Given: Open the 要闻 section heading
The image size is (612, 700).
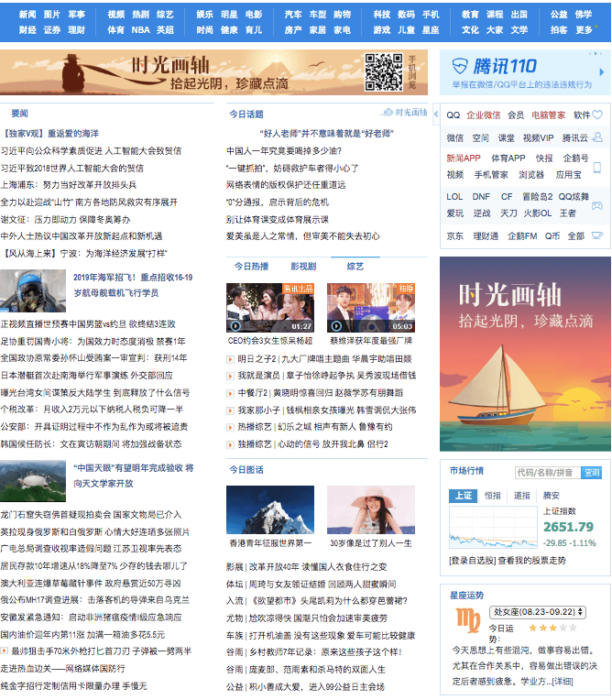Looking at the screenshot, I should [19, 114].
